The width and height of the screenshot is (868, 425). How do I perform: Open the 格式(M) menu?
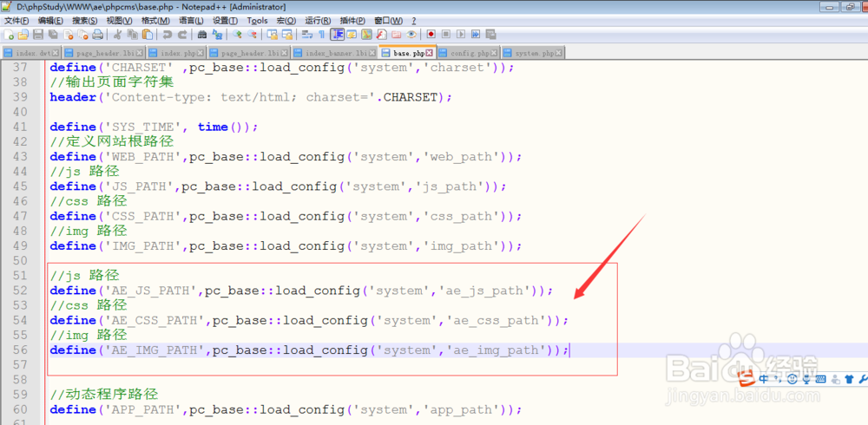click(x=155, y=21)
